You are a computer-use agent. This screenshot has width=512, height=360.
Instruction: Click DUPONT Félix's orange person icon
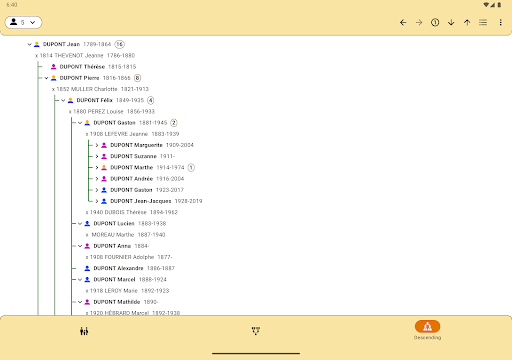point(70,100)
